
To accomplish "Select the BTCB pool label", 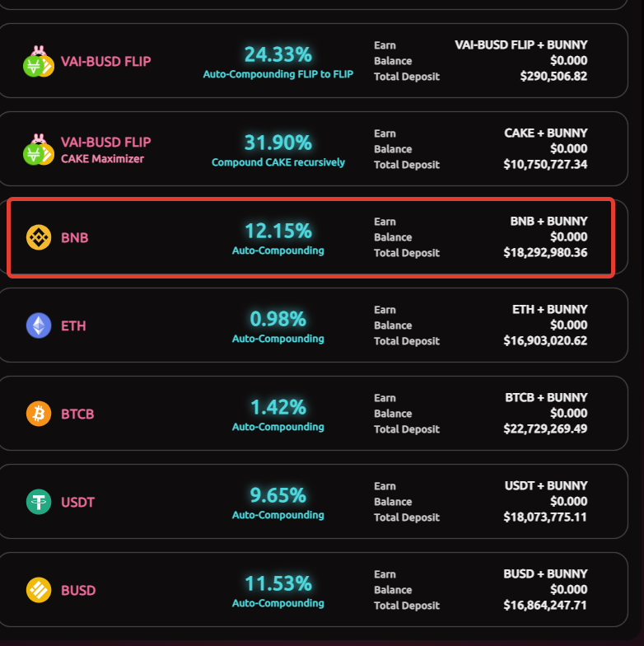I will click(77, 414).
